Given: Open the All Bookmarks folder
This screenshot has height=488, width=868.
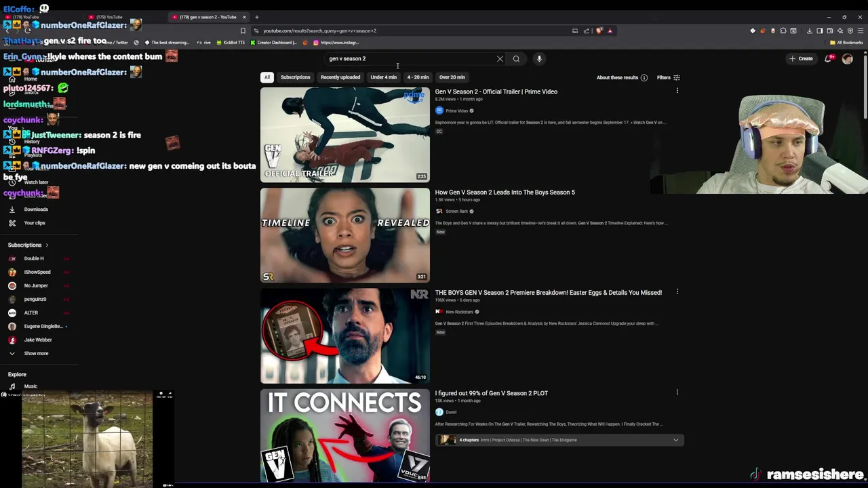Looking at the screenshot, I should click(846, 43).
